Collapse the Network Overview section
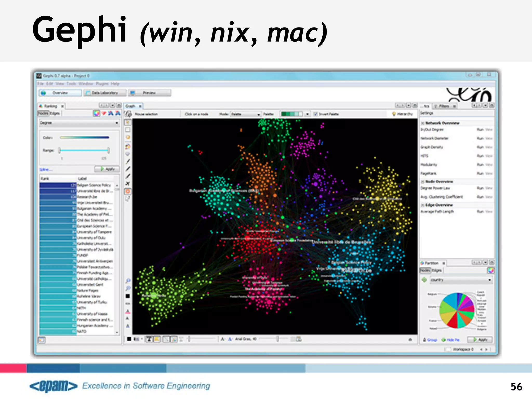532x399 pixels. [x=423, y=123]
